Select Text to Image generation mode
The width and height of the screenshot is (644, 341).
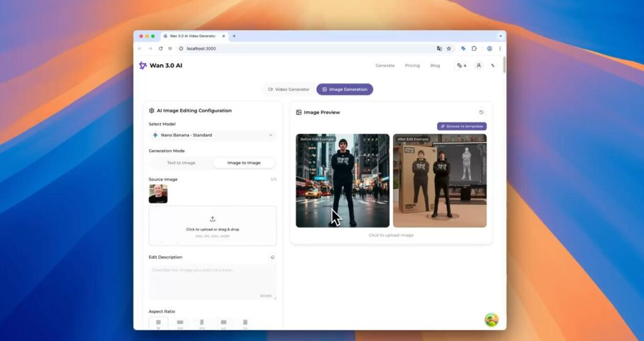pyautogui.click(x=181, y=163)
